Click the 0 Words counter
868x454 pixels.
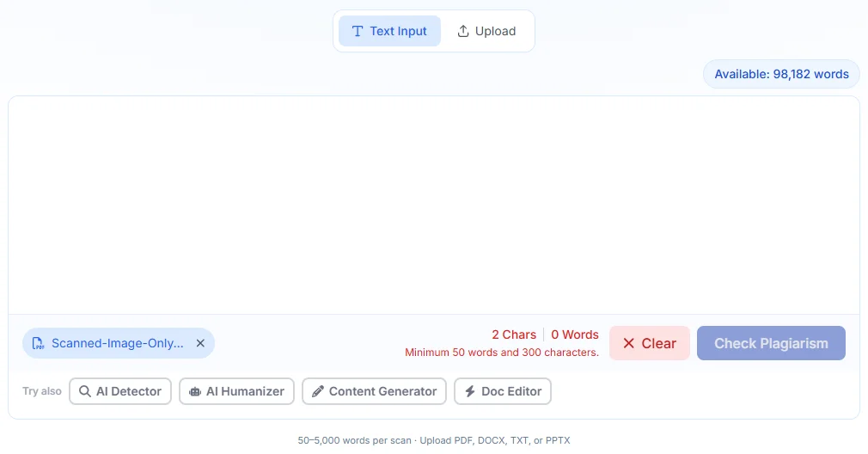pyautogui.click(x=575, y=334)
